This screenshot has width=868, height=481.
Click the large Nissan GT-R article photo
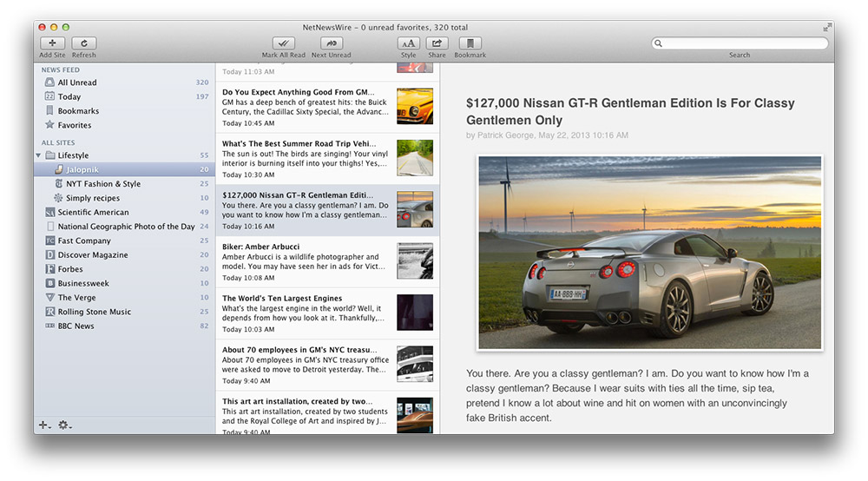pyautogui.click(x=650, y=253)
